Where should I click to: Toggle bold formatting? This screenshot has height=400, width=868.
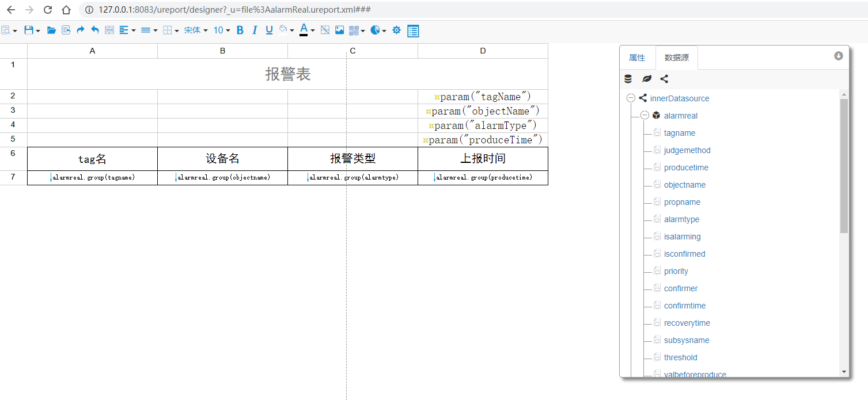click(240, 31)
